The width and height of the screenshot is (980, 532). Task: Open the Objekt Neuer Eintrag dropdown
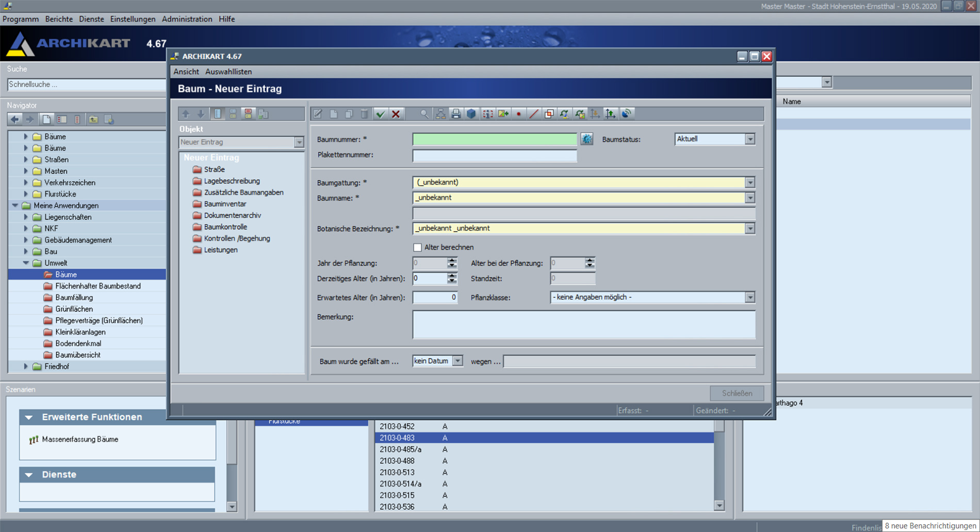click(299, 142)
